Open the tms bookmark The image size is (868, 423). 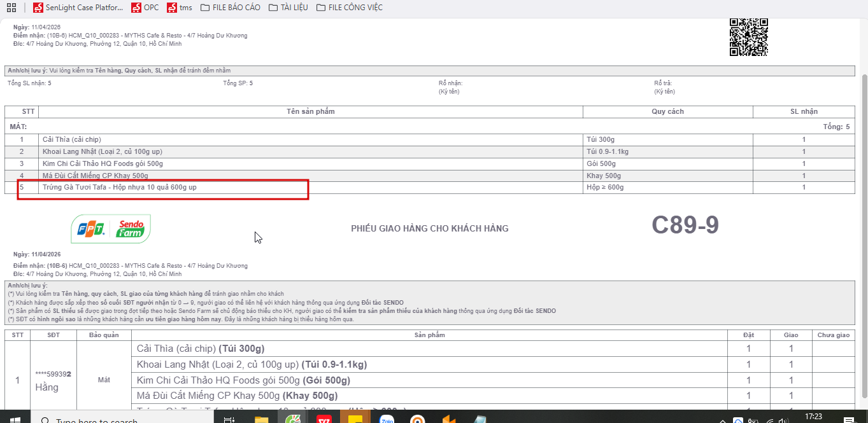180,8
